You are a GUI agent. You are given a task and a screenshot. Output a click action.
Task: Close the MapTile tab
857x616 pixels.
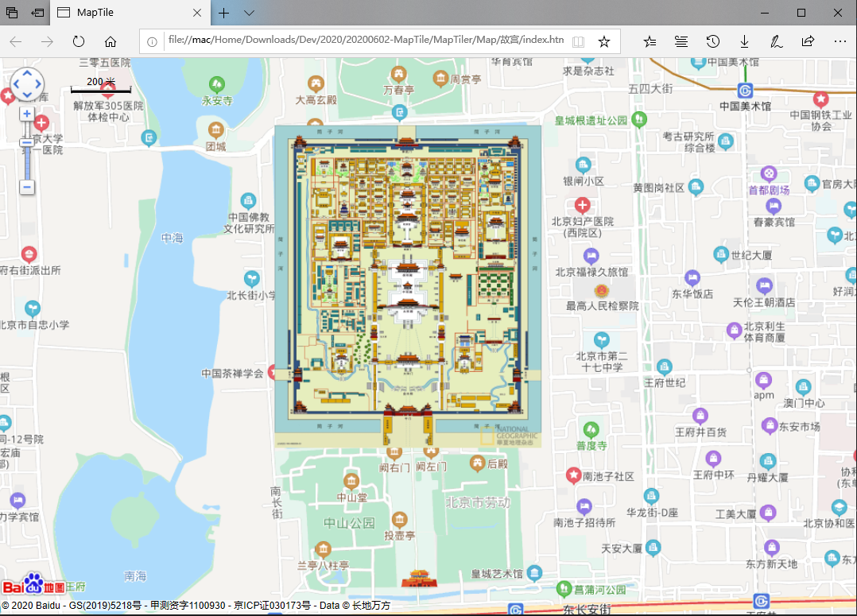coord(197,13)
